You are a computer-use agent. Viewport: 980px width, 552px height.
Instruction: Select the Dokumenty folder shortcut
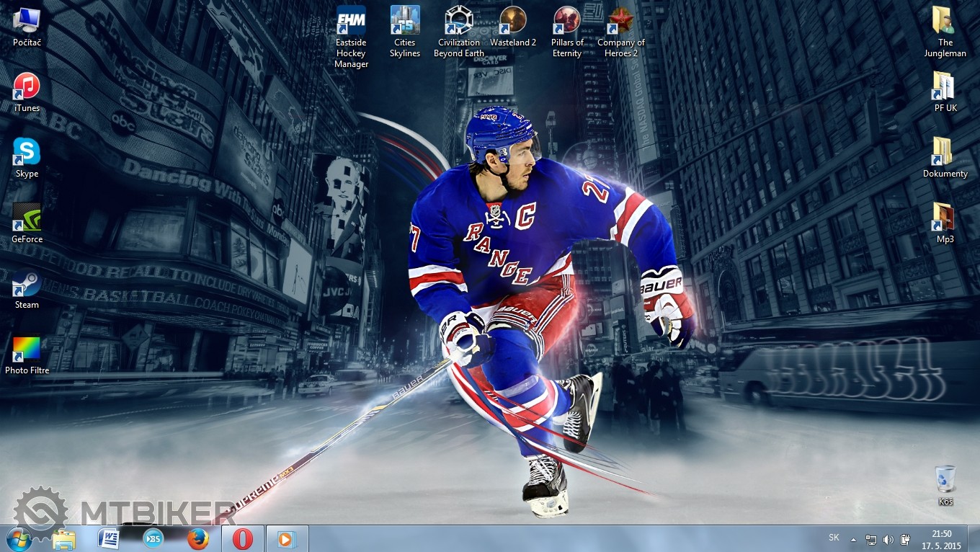945,152
